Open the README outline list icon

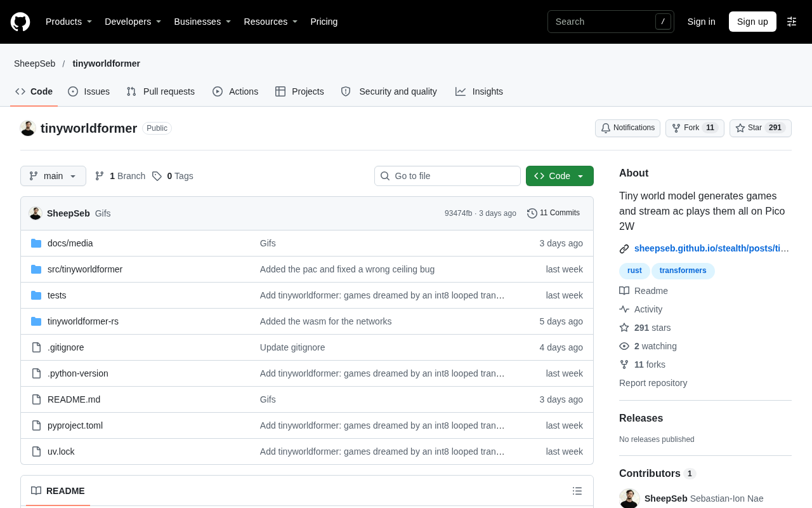[577, 491]
